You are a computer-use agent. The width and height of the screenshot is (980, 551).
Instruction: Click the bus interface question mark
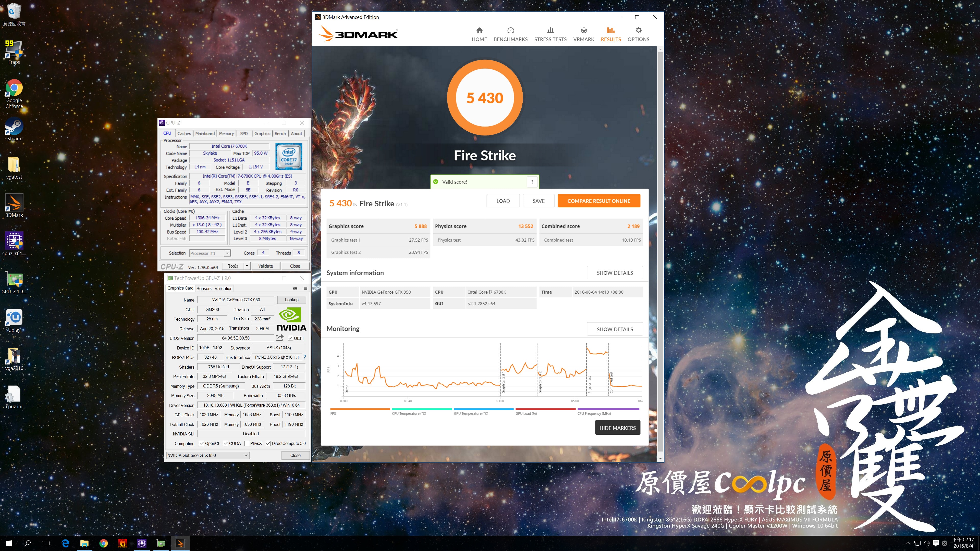[305, 357]
